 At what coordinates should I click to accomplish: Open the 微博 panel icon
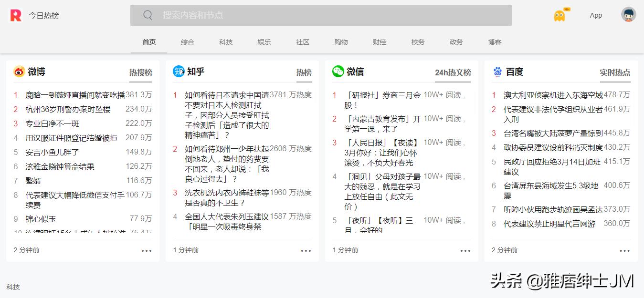[18, 72]
